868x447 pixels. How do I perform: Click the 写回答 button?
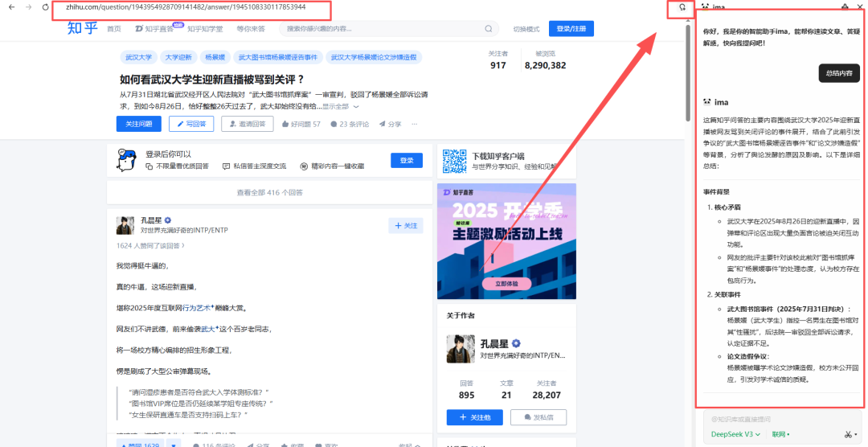[191, 124]
